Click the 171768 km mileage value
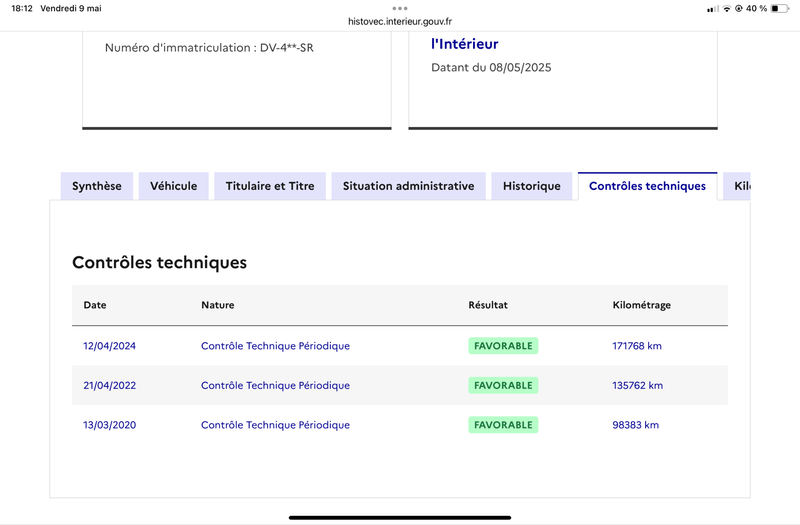 pos(637,346)
